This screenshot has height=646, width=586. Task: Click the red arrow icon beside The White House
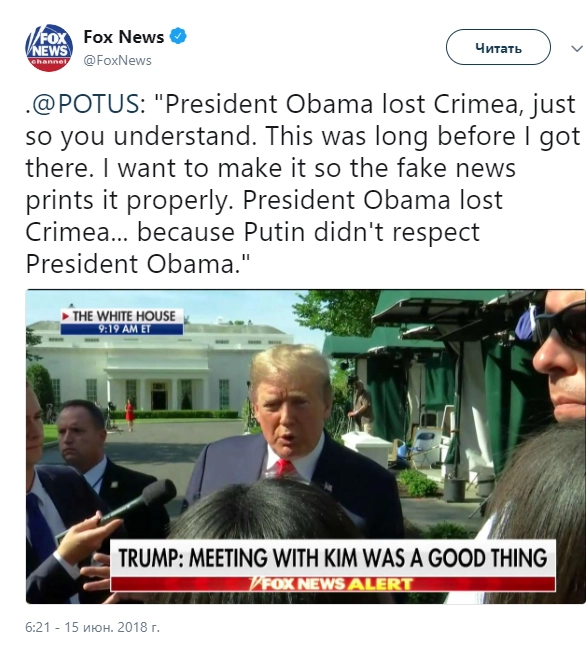pos(66,316)
